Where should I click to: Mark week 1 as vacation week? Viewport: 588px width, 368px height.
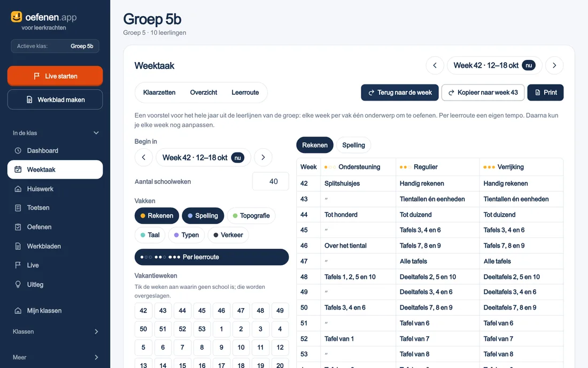[x=221, y=329]
